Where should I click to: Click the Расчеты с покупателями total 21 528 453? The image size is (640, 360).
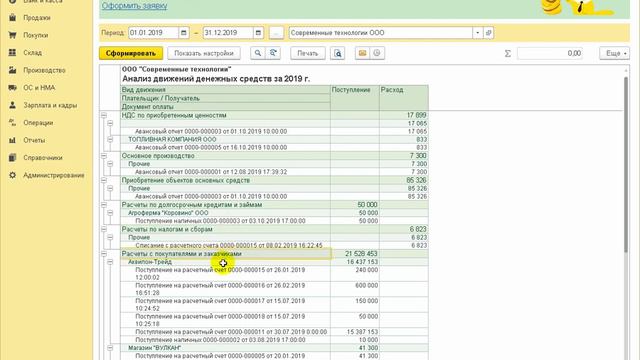[361, 254]
